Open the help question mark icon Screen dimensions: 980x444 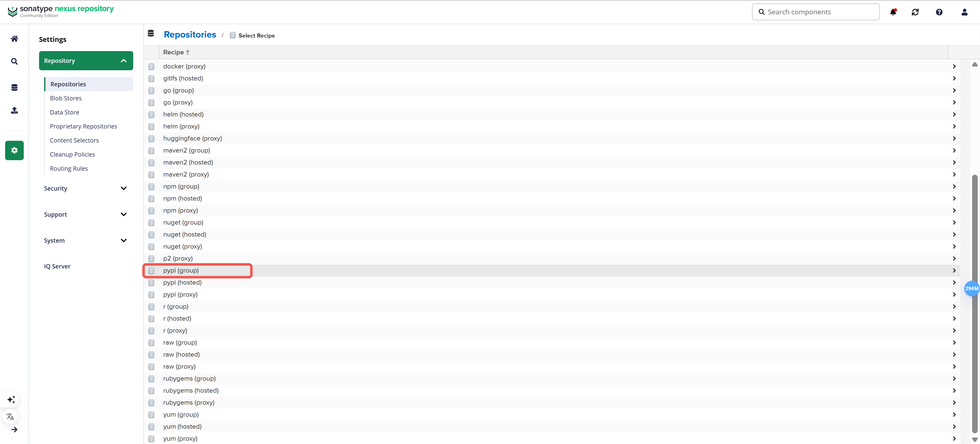click(x=939, y=12)
